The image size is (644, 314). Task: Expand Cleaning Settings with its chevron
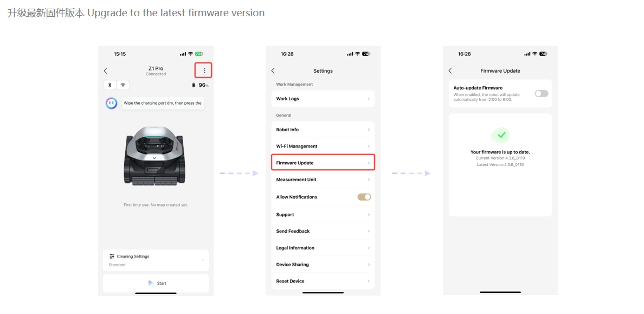[203, 260]
